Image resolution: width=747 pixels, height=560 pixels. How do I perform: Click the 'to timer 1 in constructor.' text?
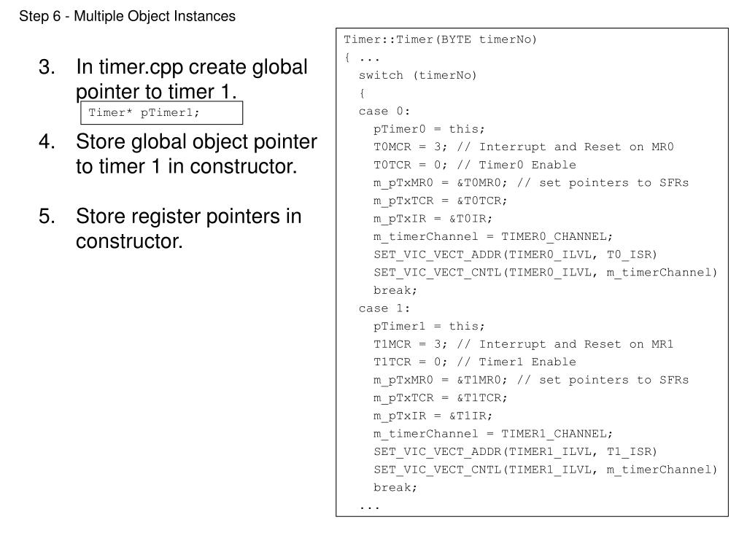pos(187,167)
